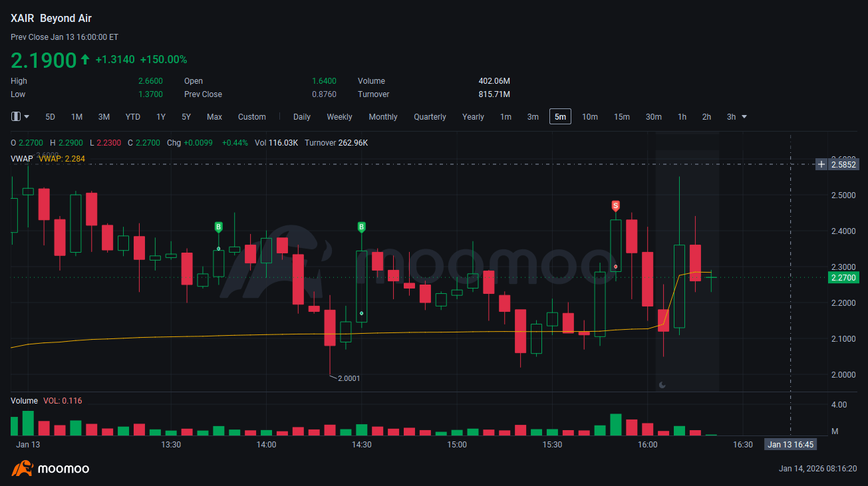Open the chart layout icon dropdown
Viewport: 868px width, 486px height.
coord(21,116)
